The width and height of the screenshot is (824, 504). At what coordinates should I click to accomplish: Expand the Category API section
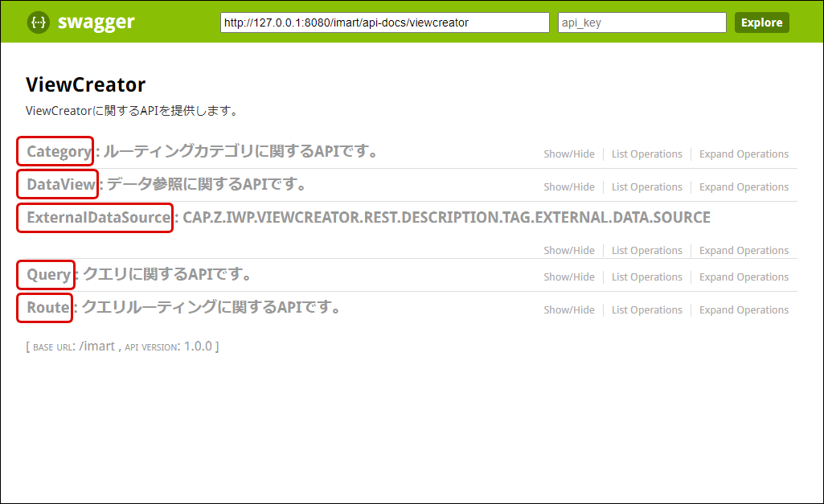(59, 151)
